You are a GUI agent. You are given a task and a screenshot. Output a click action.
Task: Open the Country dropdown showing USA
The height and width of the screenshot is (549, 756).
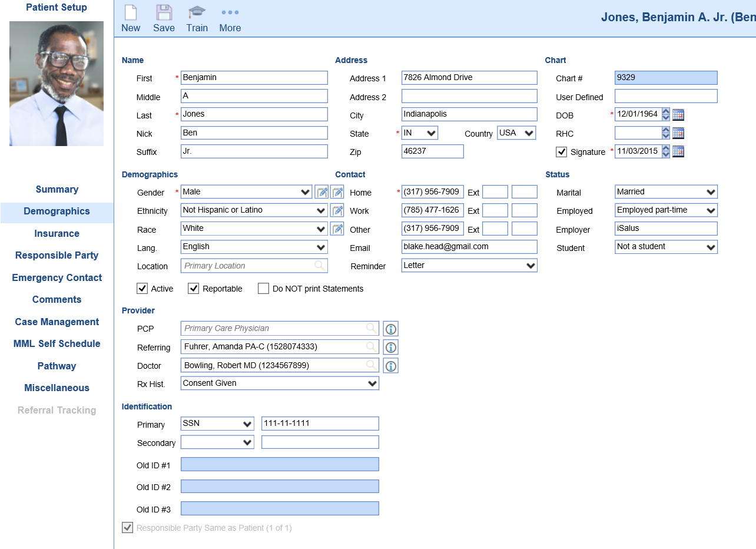tap(516, 133)
